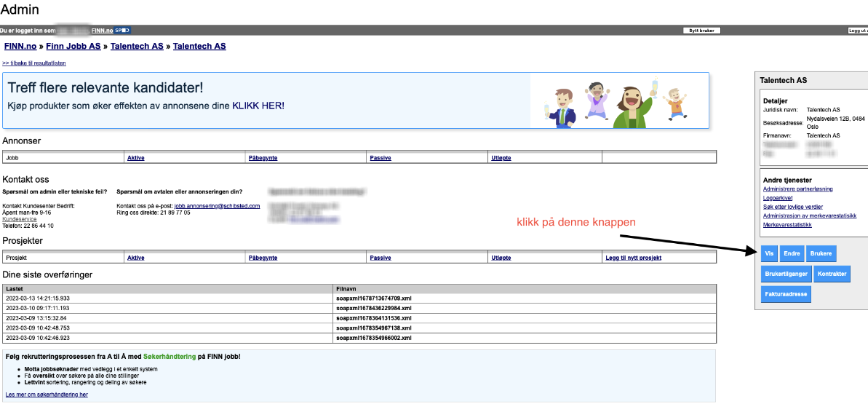This screenshot has height=404, width=868.
Task: Open Utløpte in the Annonser Jobb row
Action: [x=501, y=158]
